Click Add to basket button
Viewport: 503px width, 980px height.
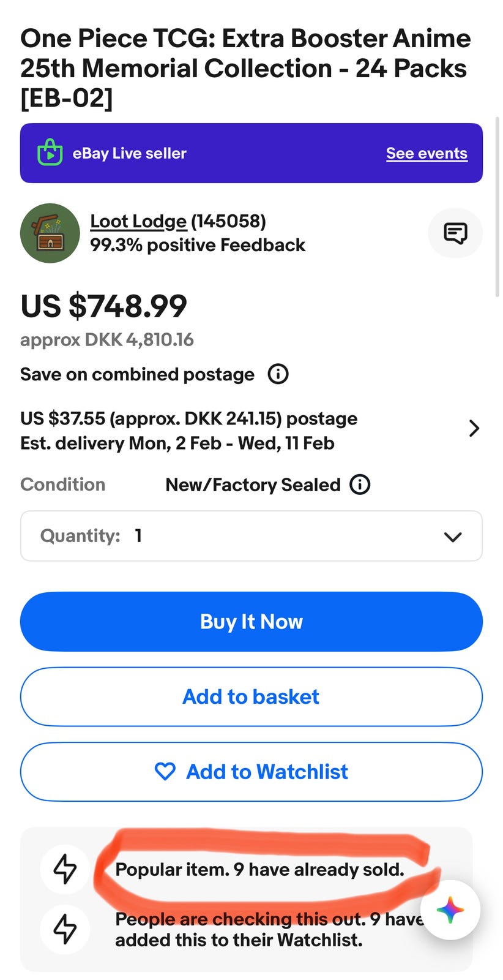click(251, 696)
